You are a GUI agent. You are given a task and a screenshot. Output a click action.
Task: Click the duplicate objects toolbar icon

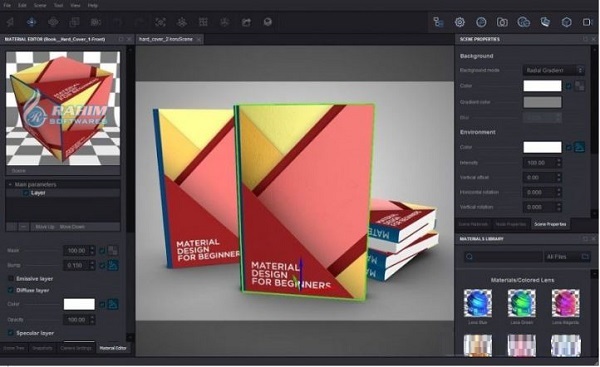click(74, 22)
